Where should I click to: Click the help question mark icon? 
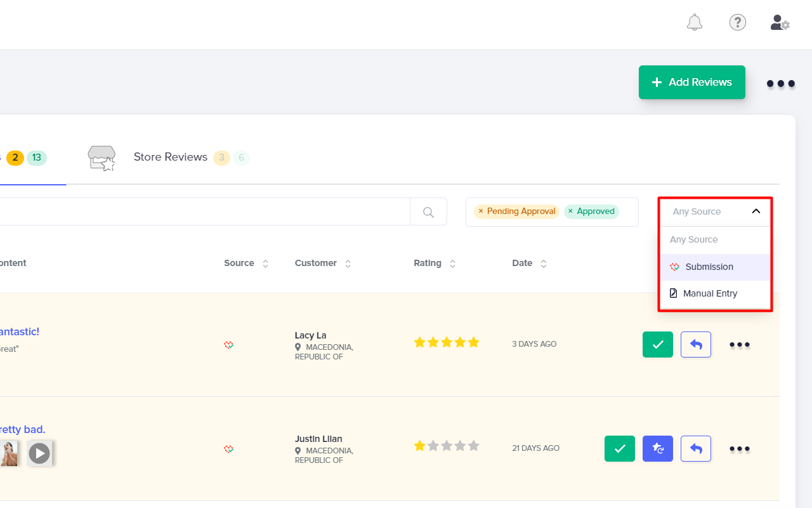point(737,22)
